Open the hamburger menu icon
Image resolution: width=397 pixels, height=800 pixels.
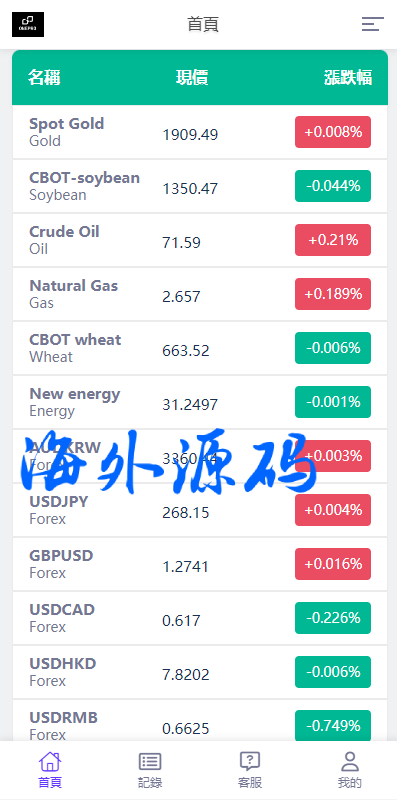[373, 24]
